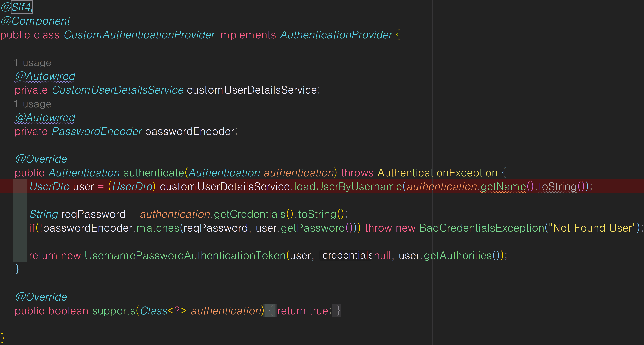Image resolution: width=644 pixels, height=345 pixels.
Task: Click @Override above the supports method
Action: tap(41, 297)
